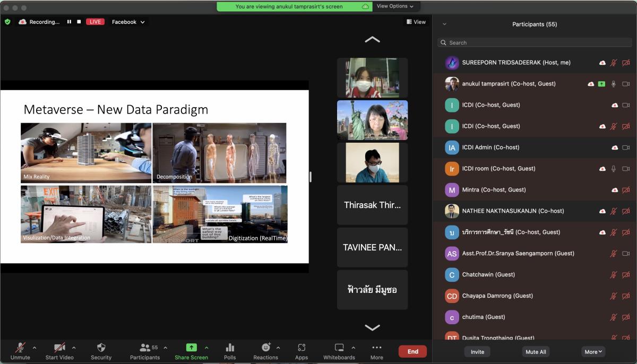The width and height of the screenshot is (637, 364).
Task: Click the More ellipsis toolbar icon
Action: (x=377, y=348)
